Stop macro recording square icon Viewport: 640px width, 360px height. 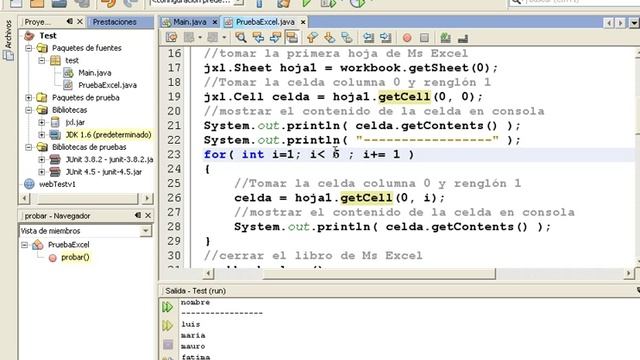(424, 38)
